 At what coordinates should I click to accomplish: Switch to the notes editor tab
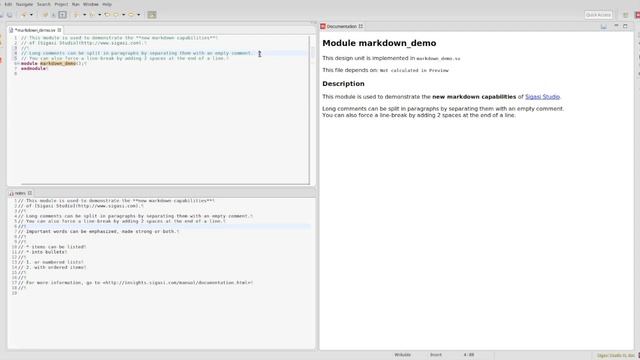(20, 193)
